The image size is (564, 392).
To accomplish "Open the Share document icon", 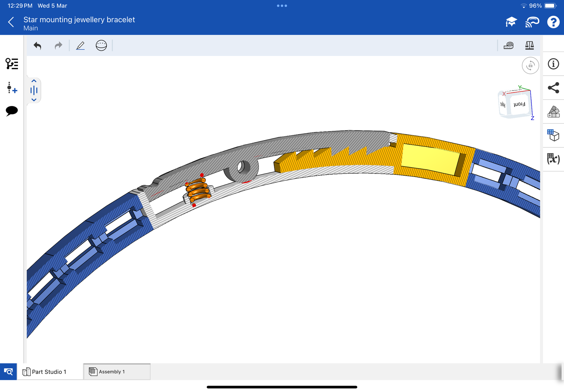I will [553, 88].
